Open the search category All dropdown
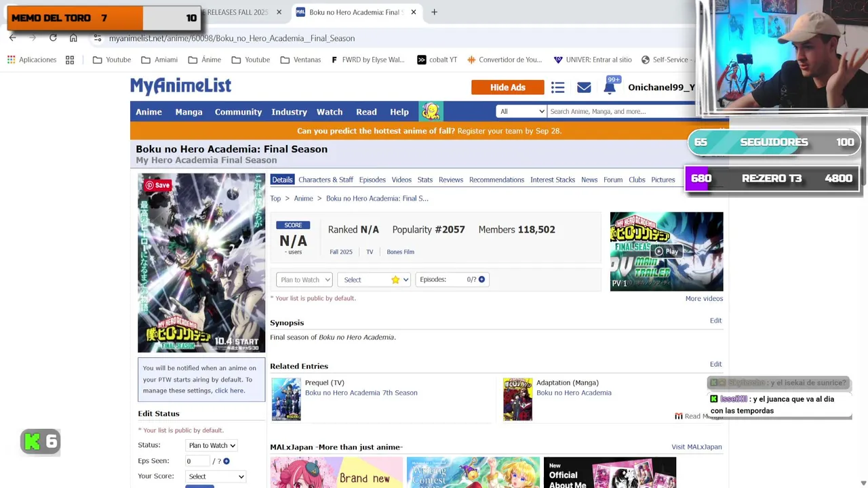This screenshot has width=868, height=488. 521,111
